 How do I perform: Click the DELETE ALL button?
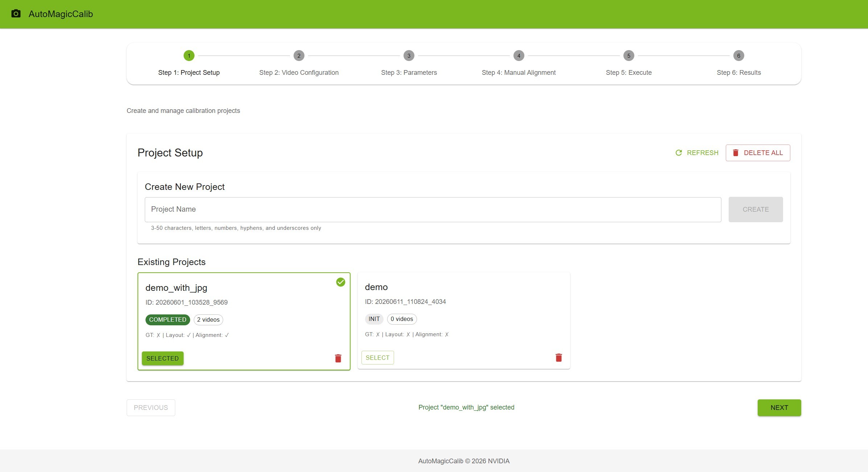click(758, 153)
